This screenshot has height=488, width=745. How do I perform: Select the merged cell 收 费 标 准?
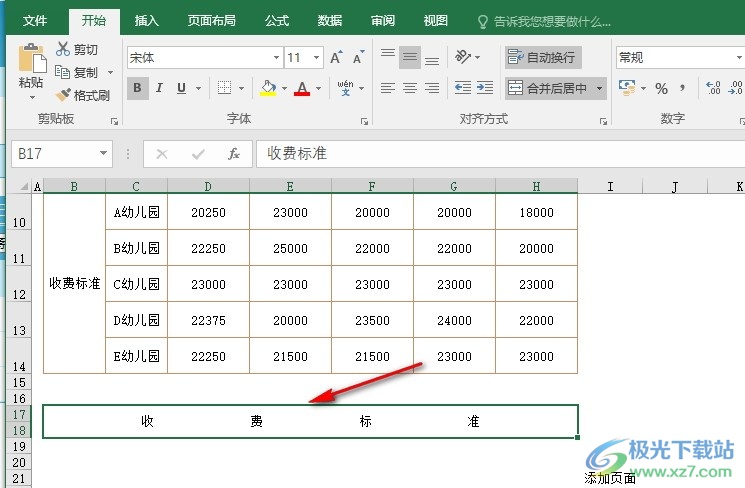pos(311,421)
